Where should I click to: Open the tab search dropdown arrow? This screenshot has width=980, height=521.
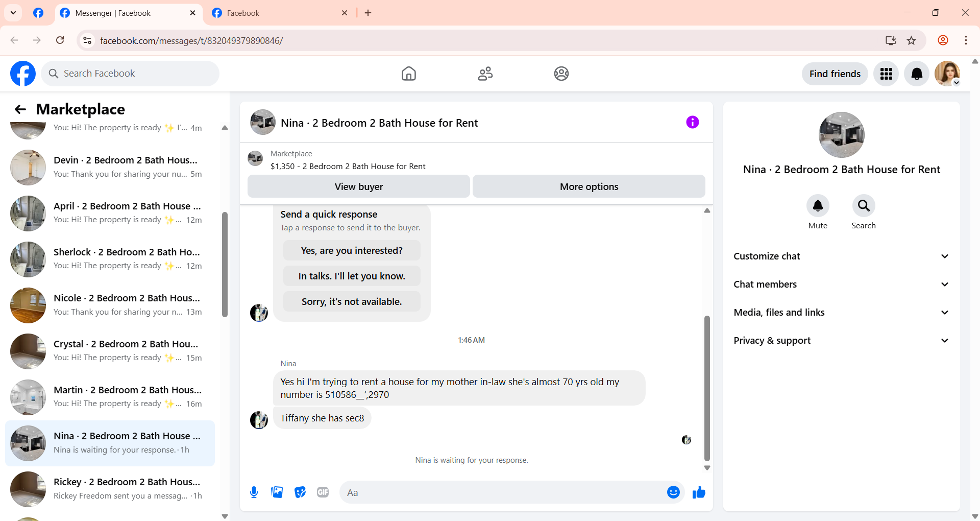tap(13, 13)
